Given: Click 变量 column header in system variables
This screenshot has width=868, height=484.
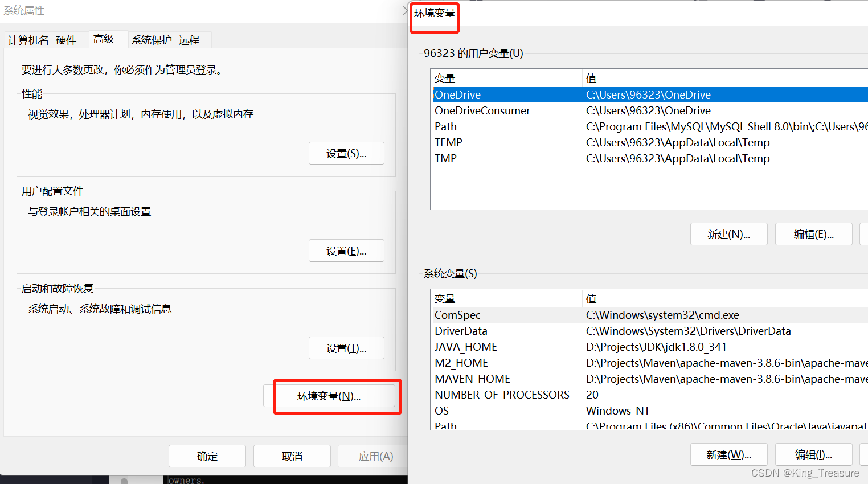Looking at the screenshot, I should [x=507, y=298].
